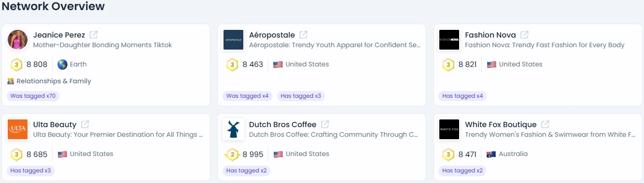Click the Fashion Nova logo thumbnail
The width and height of the screenshot is (644, 183).
click(x=449, y=40)
